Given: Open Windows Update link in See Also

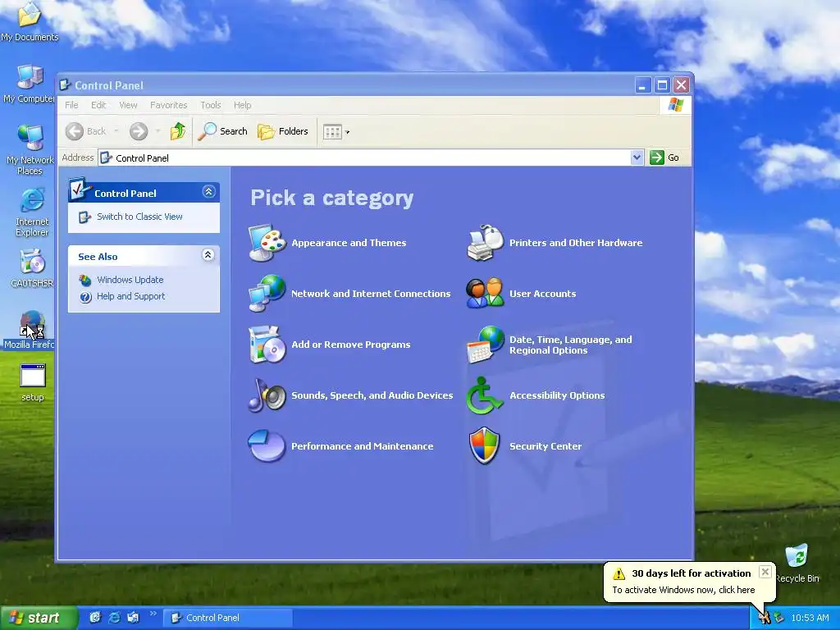Looking at the screenshot, I should pos(130,280).
